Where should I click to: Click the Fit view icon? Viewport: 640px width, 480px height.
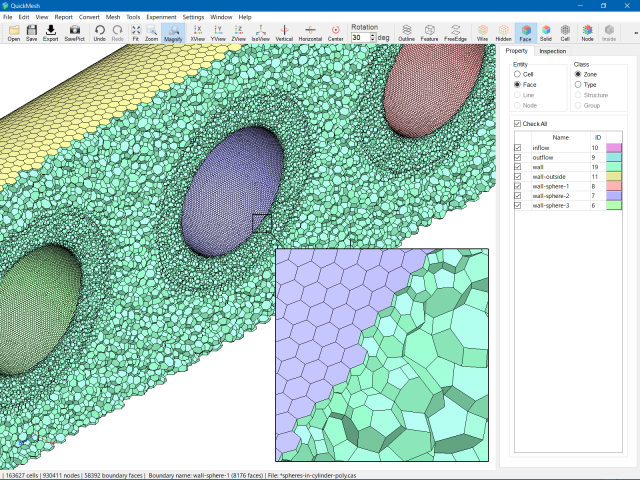135,33
